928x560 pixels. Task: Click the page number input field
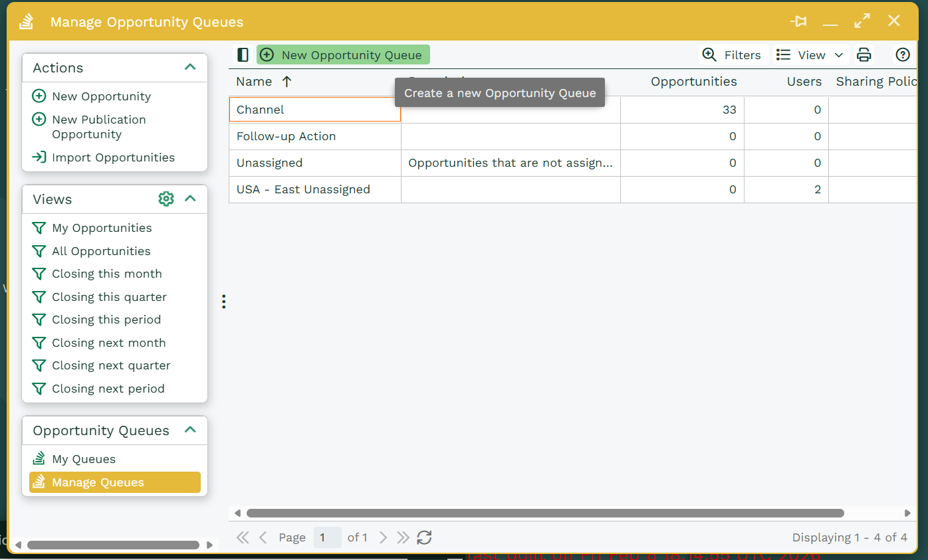point(327,537)
